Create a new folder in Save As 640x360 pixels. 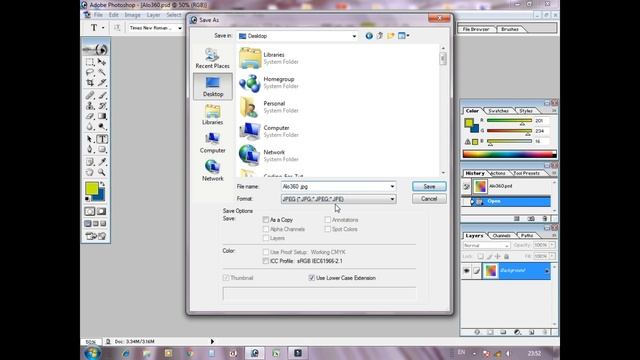tap(391, 36)
